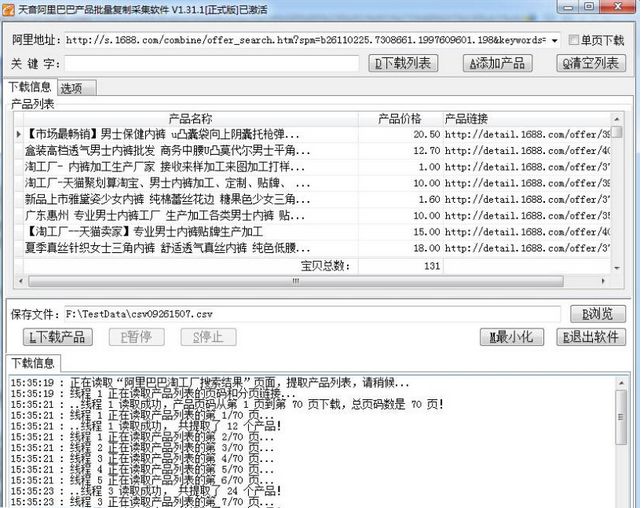This screenshot has height=508, width=641.
Task: Click price cell 12.70
Action: (401, 151)
